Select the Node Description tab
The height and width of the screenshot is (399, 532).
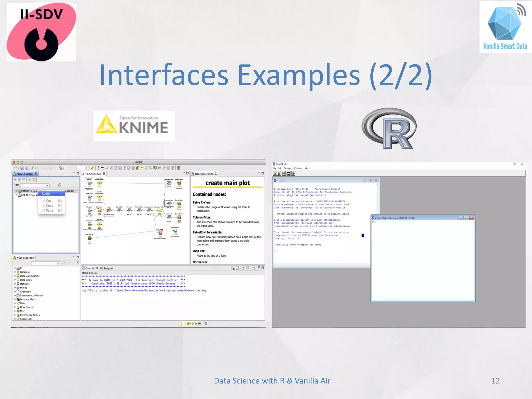pos(205,174)
